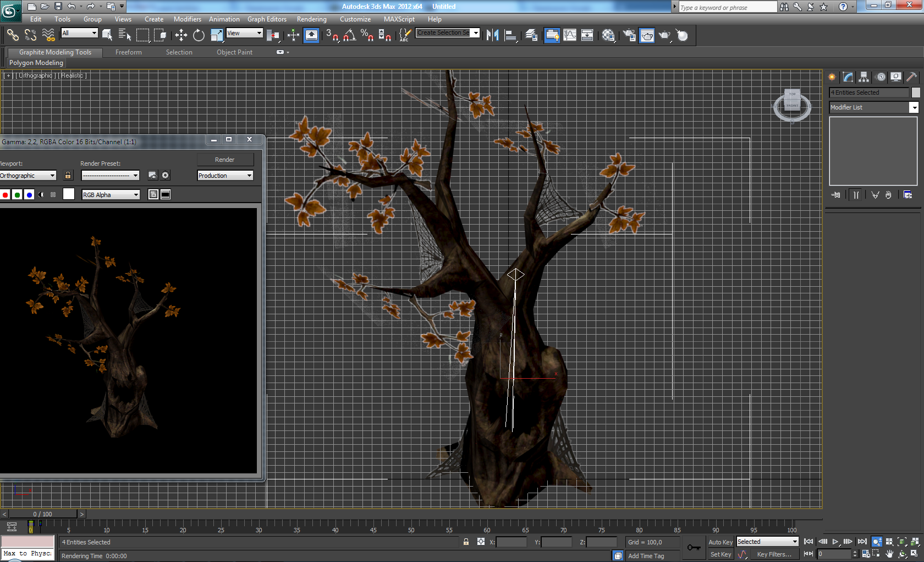Switch to the Freeform ribbon tab
The width and height of the screenshot is (924, 562).
coord(128,52)
